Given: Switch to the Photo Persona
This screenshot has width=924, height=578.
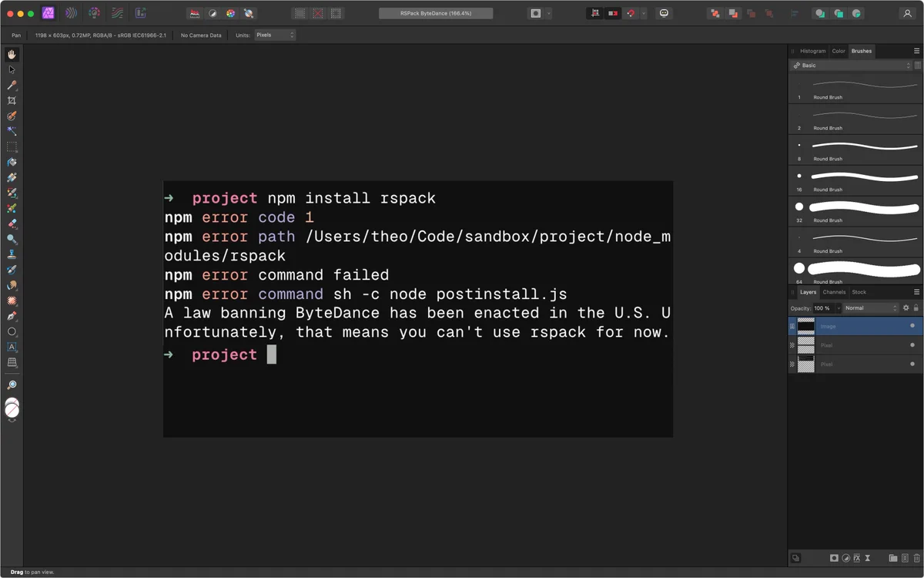Looking at the screenshot, I should coord(49,13).
